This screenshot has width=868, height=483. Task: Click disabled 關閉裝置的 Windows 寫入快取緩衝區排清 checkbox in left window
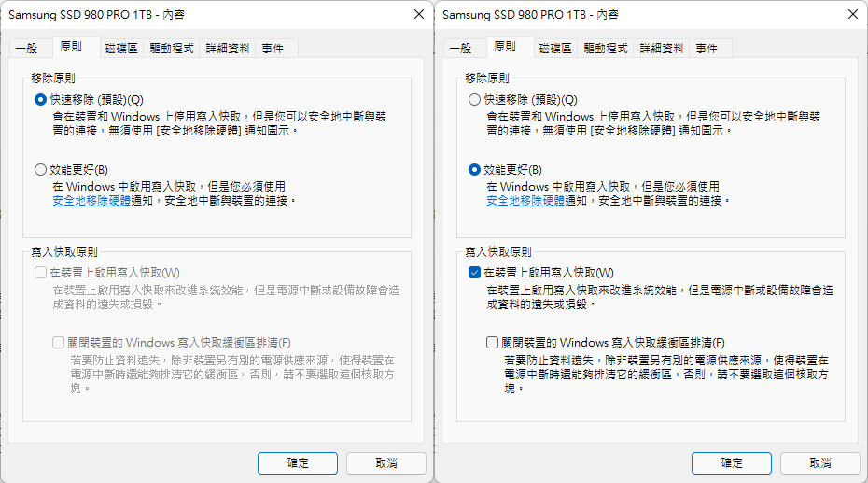pyautogui.click(x=58, y=342)
